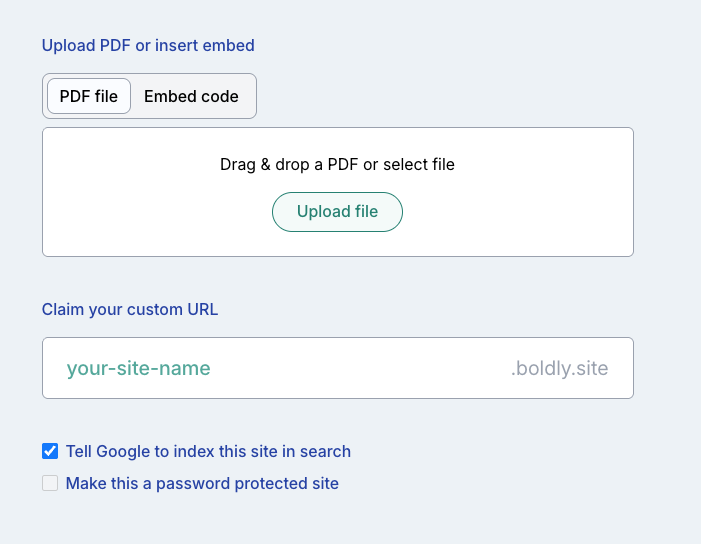Click the 'Drag & drop a PDF' text
The width and height of the screenshot is (701, 544).
point(337,164)
